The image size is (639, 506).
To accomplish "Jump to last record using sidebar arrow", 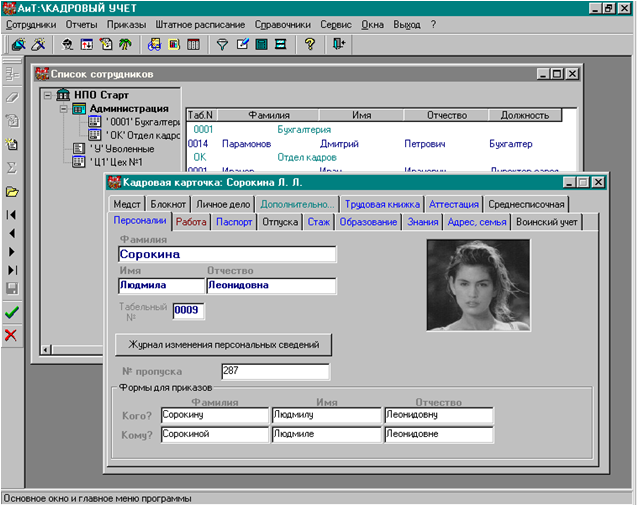I will 12,270.
